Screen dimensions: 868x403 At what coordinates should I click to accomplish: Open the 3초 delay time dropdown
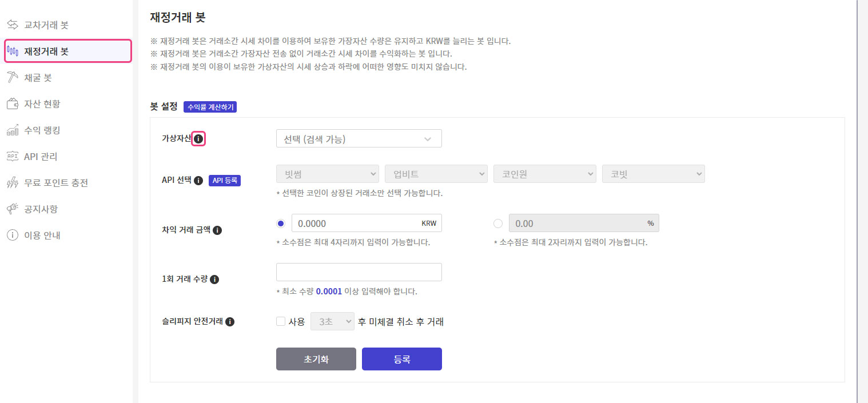coord(332,321)
